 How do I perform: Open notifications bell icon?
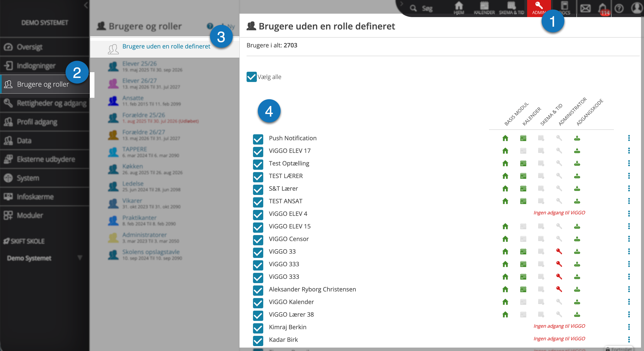pos(603,9)
